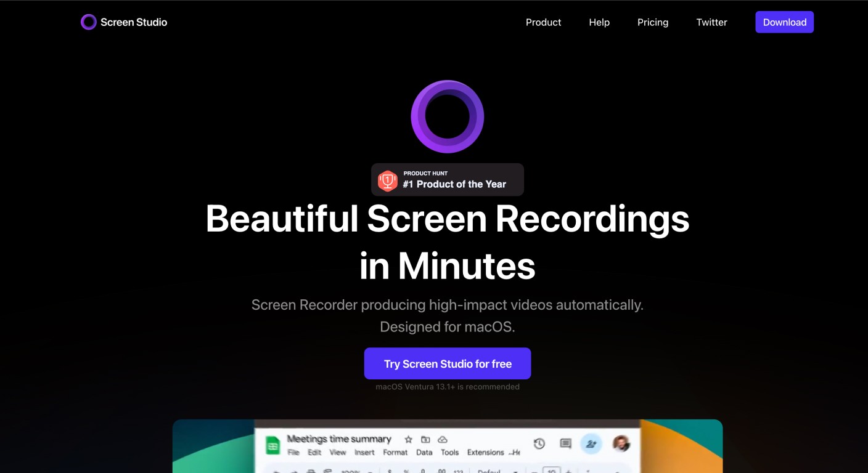868x473 pixels.
Task: Click the Download button
Action: point(785,22)
